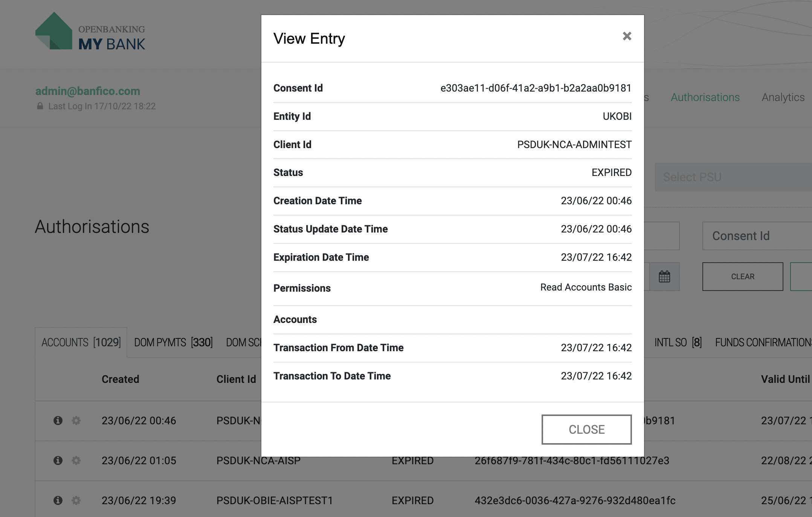812x517 pixels.
Task: Open the Analytics menu item
Action: click(783, 97)
